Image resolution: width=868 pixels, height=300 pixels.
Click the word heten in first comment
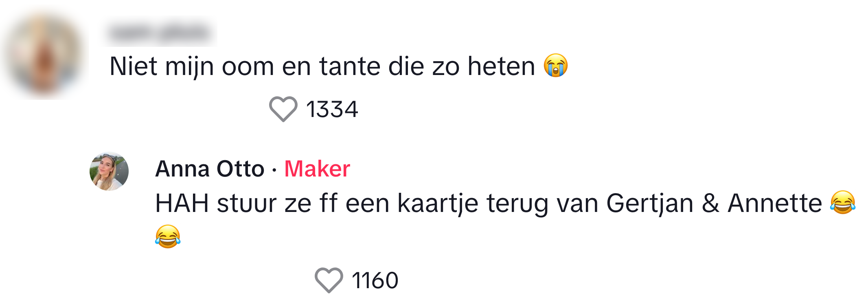pos(501,66)
